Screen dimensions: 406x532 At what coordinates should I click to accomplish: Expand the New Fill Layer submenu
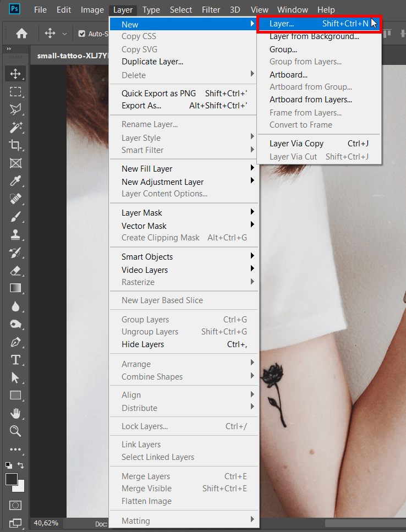(184, 169)
